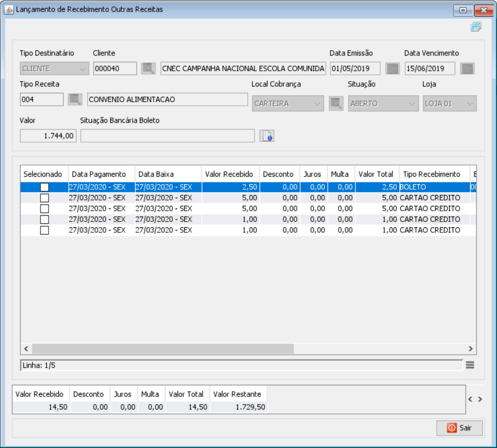Open the Data Vencimento calendar picker
Screen dimensions: 497x448
click(x=467, y=69)
